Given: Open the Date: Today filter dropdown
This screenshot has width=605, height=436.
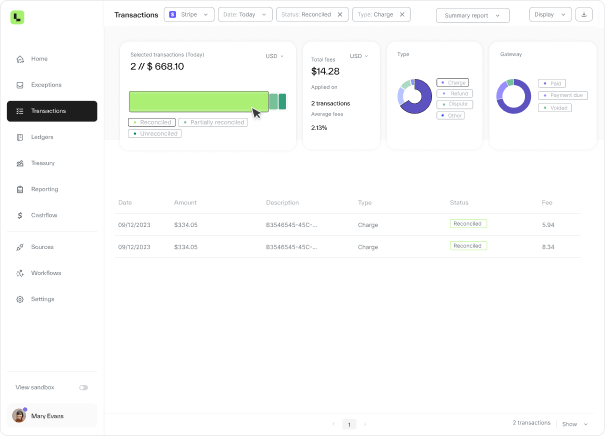Looking at the screenshot, I should 245,15.
